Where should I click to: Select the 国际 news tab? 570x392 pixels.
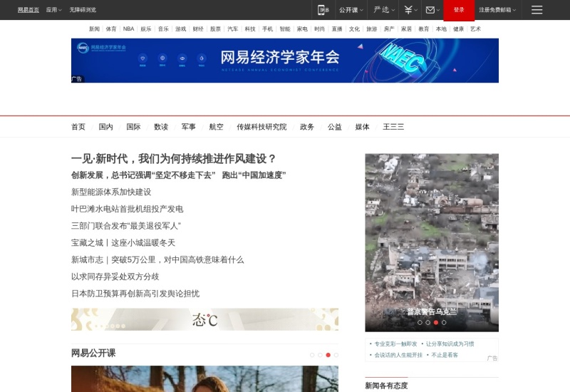tap(133, 127)
